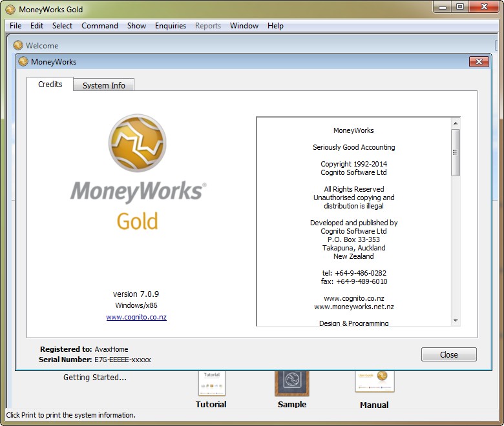Click the serial number E7G-EEEEE-xxxxx
This screenshot has height=426, width=504.
point(123,360)
